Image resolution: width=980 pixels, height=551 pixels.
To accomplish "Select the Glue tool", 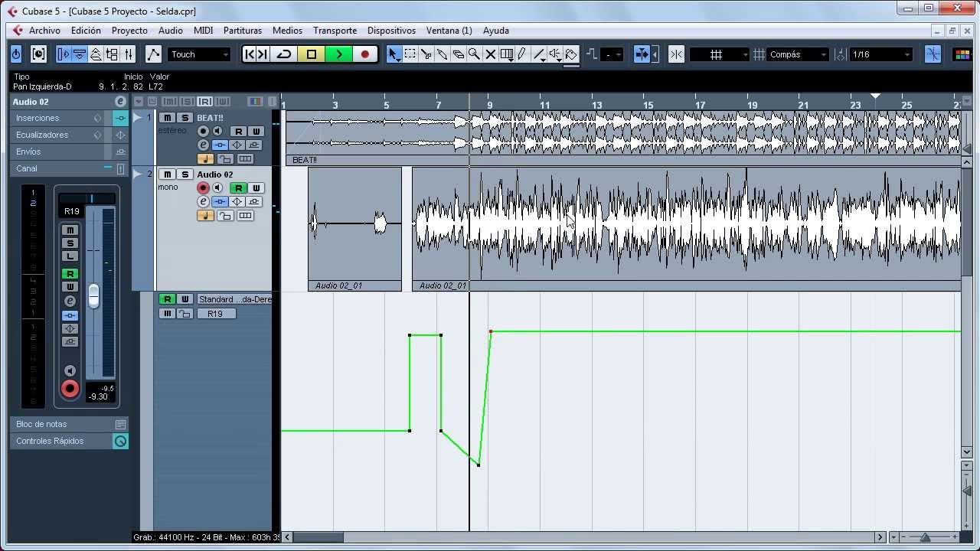I will pyautogui.click(x=442, y=54).
